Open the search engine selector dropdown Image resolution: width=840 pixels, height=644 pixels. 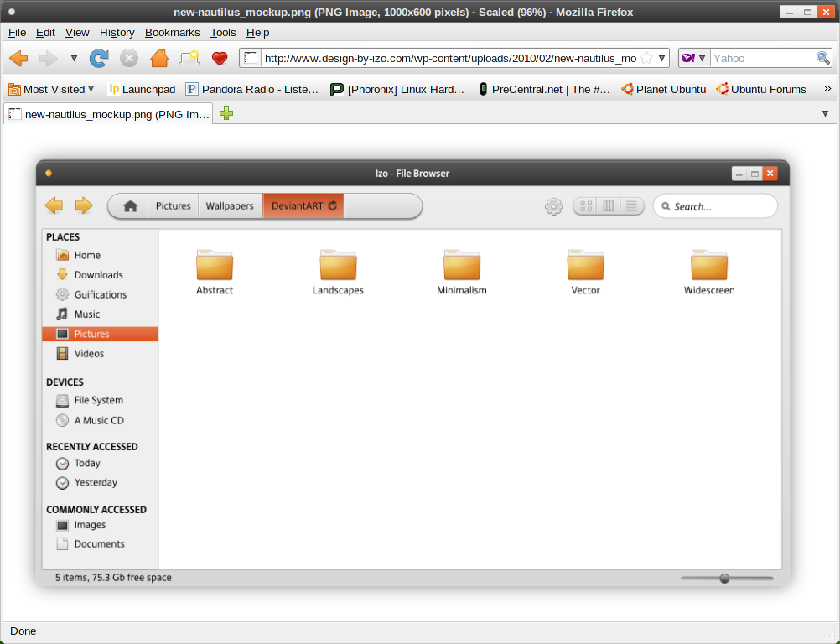(693, 59)
